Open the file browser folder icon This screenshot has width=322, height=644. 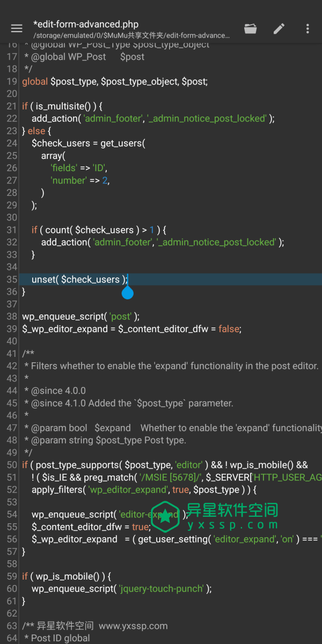(251, 28)
